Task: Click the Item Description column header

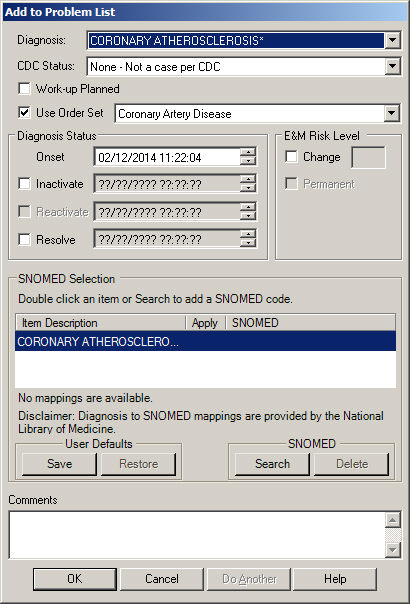Action: click(100, 323)
